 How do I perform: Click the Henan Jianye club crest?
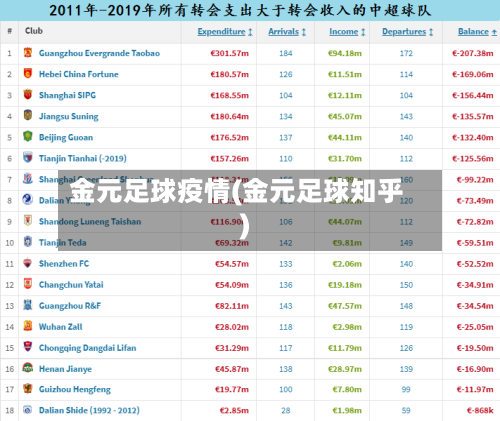pos(28,368)
